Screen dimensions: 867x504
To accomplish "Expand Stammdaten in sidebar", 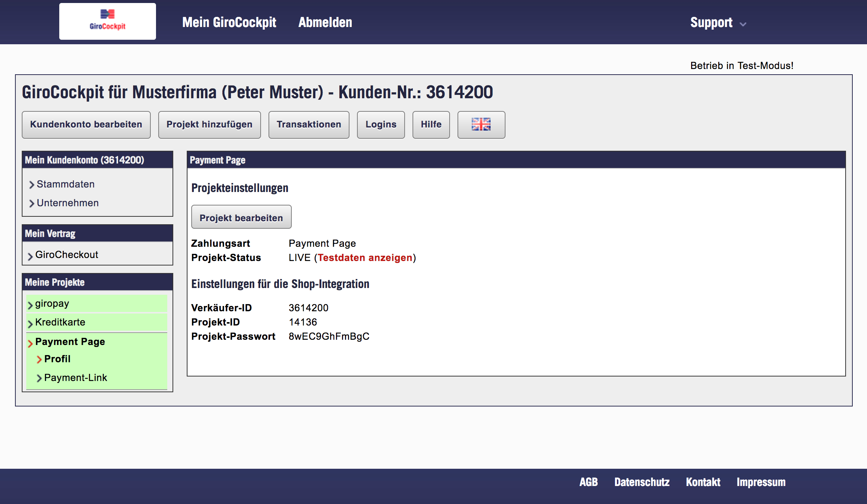I will [65, 184].
